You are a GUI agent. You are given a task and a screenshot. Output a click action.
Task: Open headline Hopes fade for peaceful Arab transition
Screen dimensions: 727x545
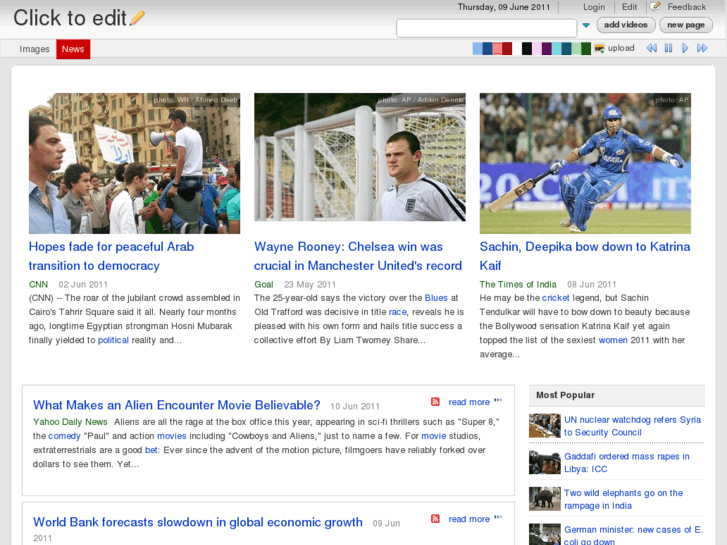tap(111, 256)
